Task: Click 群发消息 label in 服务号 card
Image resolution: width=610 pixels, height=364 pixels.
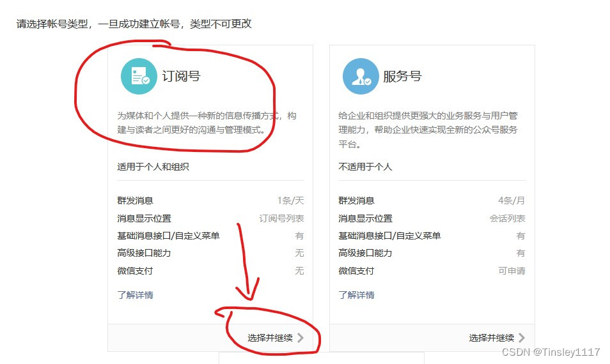Action: click(356, 201)
